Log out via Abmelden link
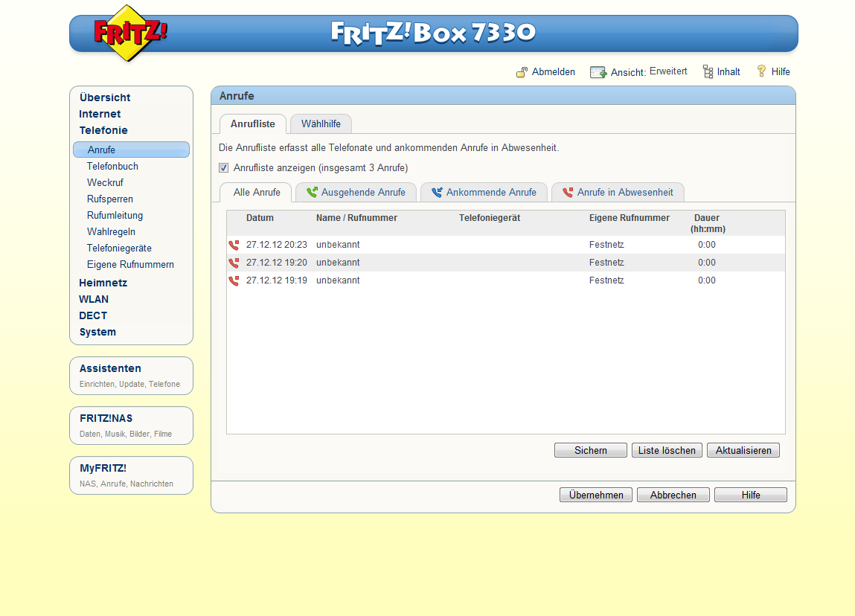The width and height of the screenshot is (855, 616). 554,72
